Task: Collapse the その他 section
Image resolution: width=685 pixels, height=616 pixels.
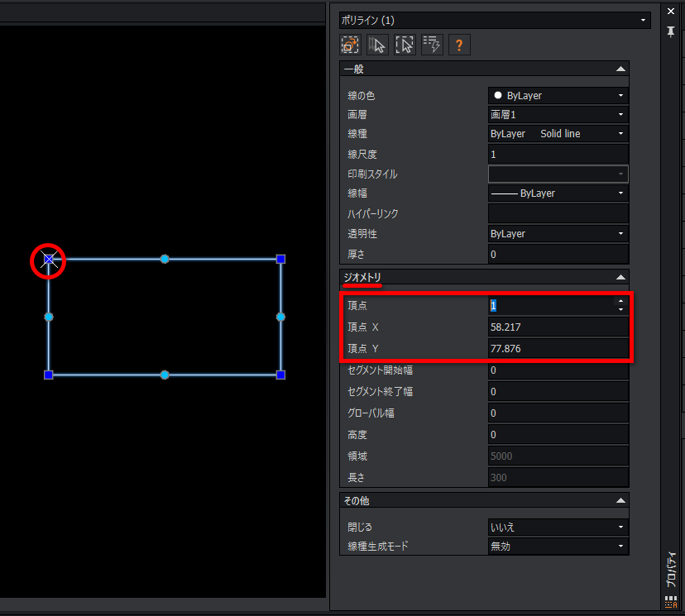Action: [620, 501]
